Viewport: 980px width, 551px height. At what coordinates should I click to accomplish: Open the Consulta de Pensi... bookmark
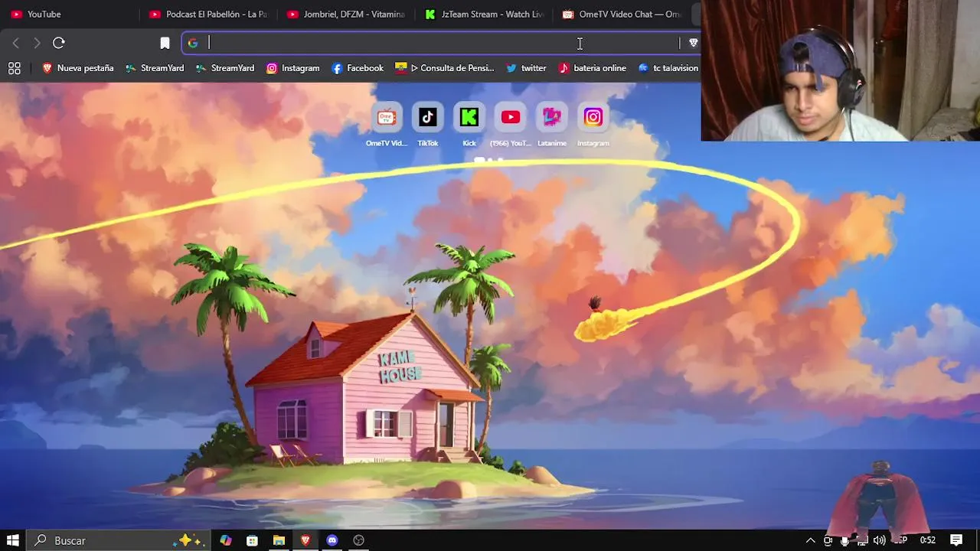tap(445, 68)
